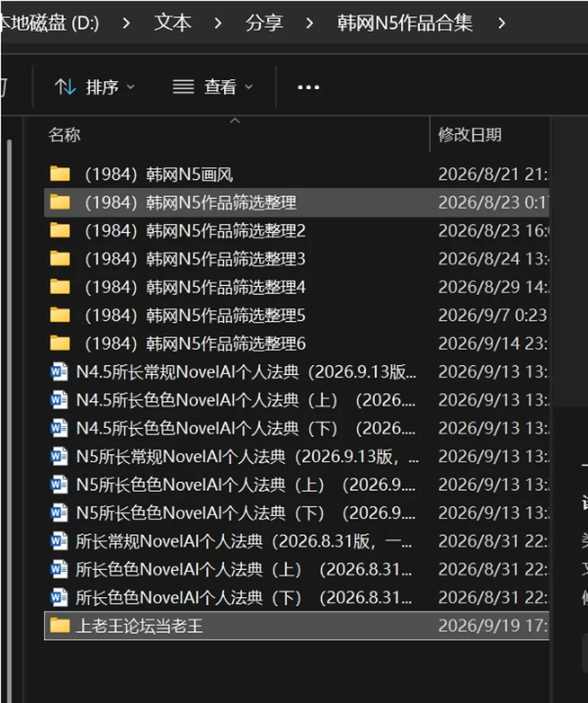Select 韩网N5作品合集 breadcrumb
This screenshot has width=588, height=703.
tap(405, 23)
